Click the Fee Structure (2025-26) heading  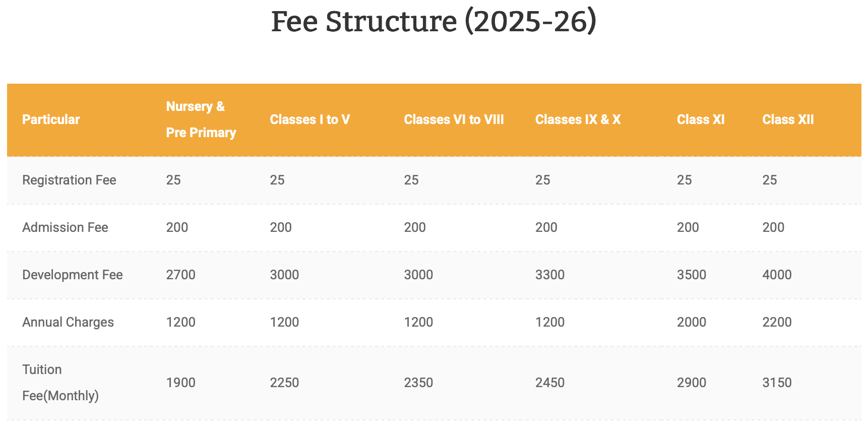433,22
